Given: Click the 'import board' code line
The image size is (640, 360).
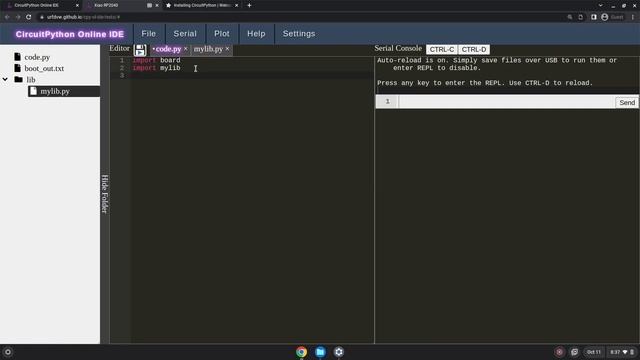Looking at the screenshot, I should point(156,60).
